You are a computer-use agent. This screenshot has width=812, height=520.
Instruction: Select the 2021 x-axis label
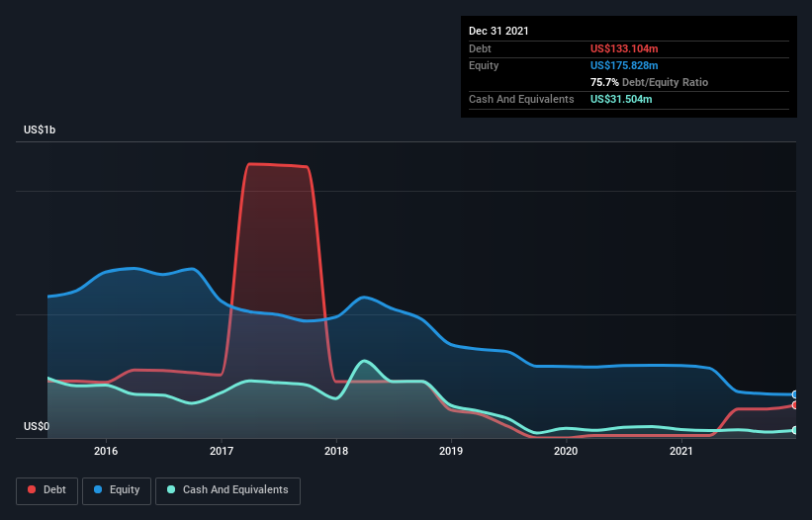(681, 451)
